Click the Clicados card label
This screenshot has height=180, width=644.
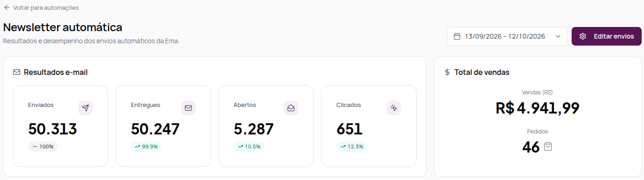coord(348,105)
